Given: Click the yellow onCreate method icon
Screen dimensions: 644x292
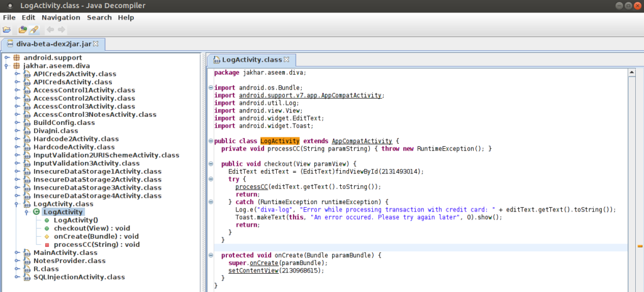Looking at the screenshot, I should [47, 236].
